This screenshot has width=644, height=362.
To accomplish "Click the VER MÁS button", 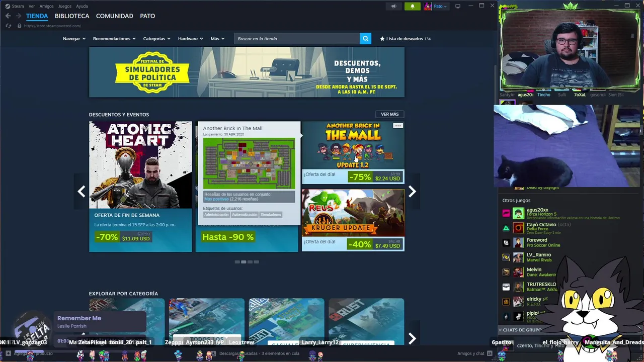I will 390,114.
